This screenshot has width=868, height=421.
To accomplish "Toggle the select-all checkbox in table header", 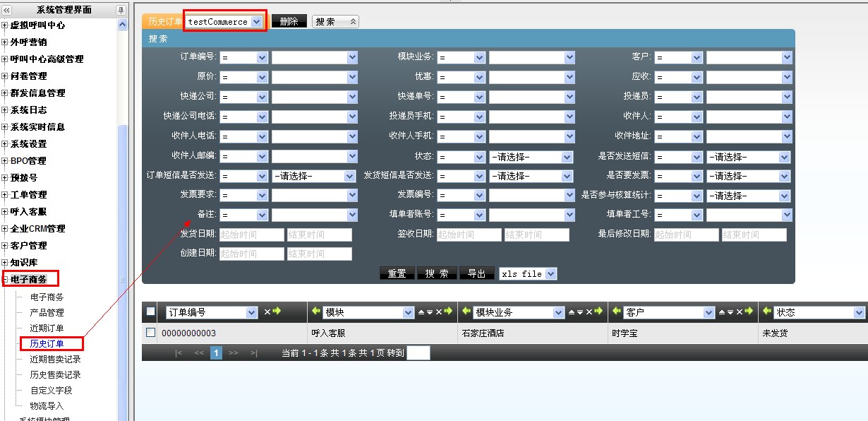I will pyautogui.click(x=150, y=312).
